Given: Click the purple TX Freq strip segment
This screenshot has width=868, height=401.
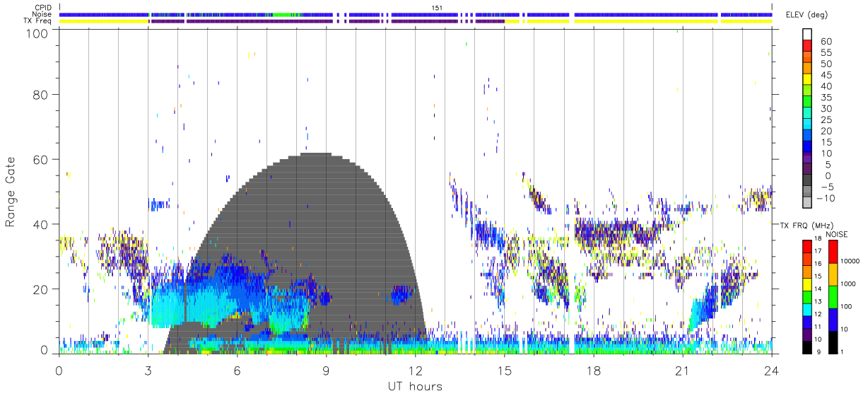Looking at the screenshot, I should coord(327,21).
